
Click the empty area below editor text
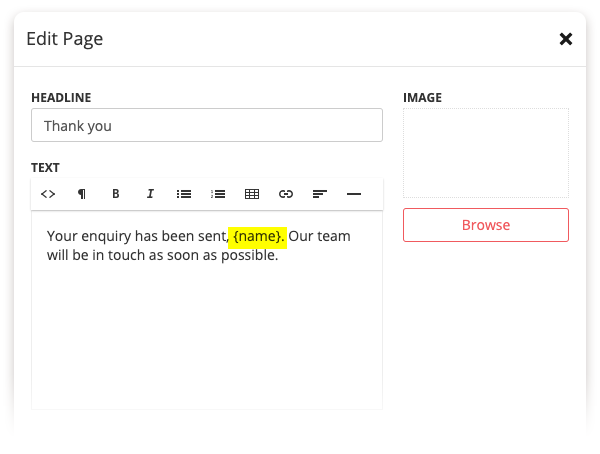tap(207, 340)
